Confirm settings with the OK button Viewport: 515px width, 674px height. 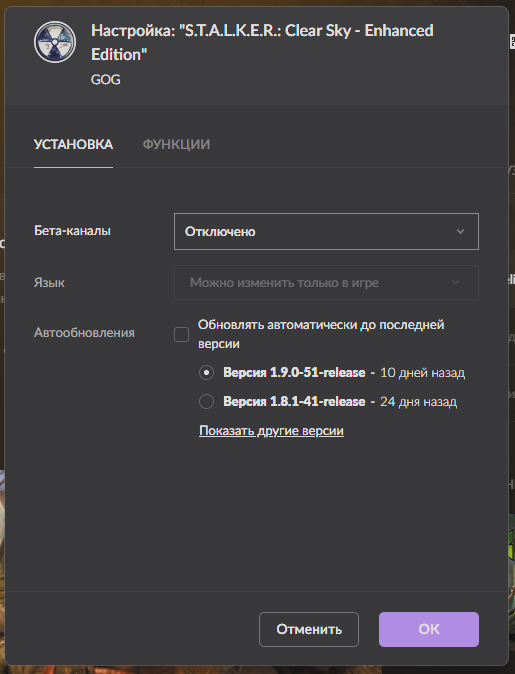click(x=429, y=629)
